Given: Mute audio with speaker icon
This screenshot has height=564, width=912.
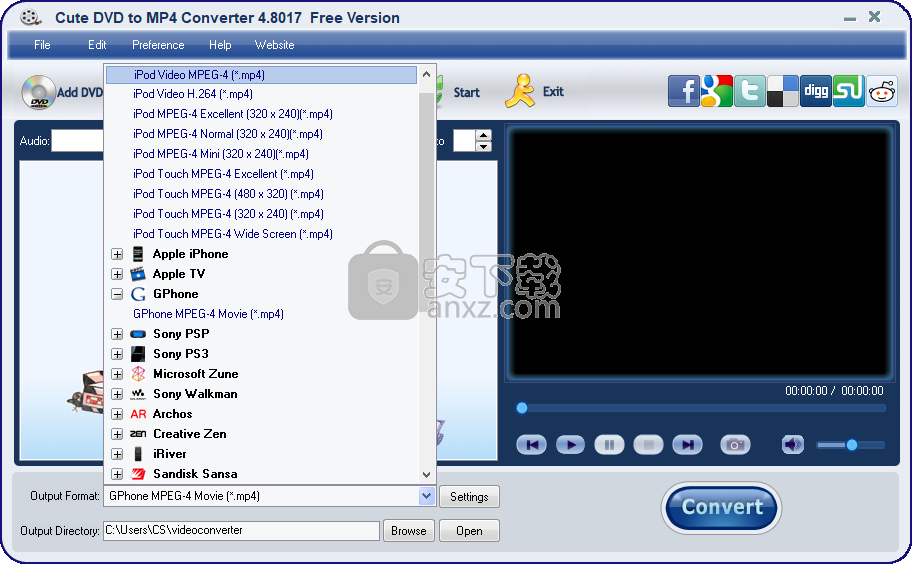Looking at the screenshot, I should click(x=792, y=445).
